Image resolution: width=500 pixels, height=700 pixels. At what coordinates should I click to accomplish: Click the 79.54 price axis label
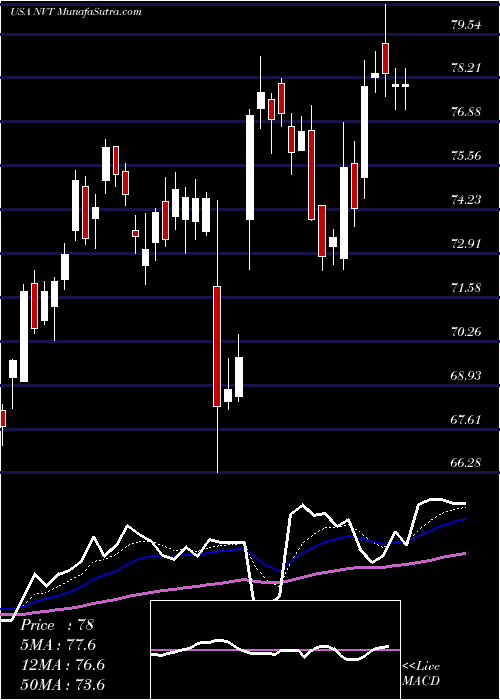coord(466,24)
